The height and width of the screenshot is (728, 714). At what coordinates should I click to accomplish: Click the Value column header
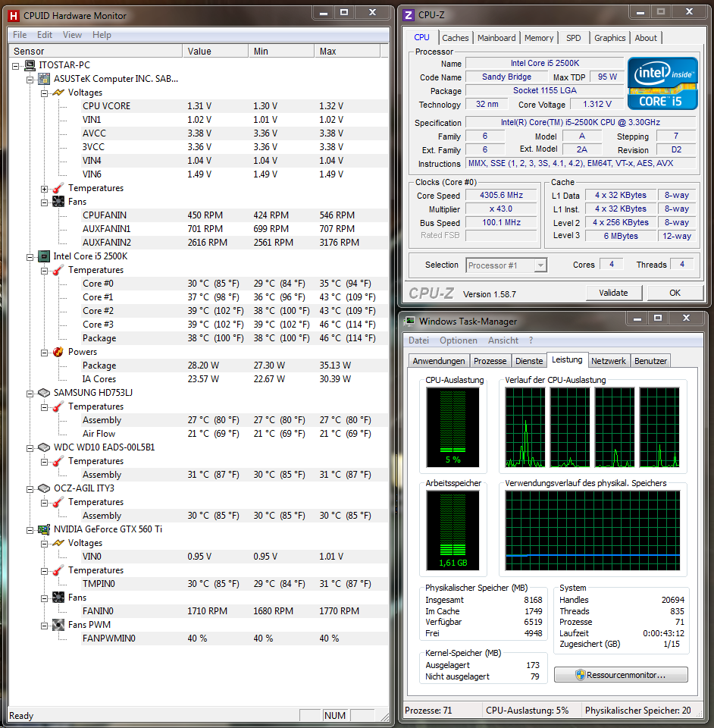click(215, 51)
